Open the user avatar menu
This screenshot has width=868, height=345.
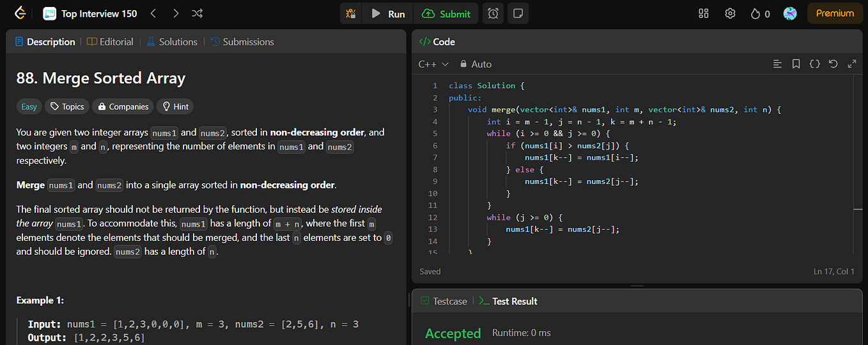tap(790, 13)
